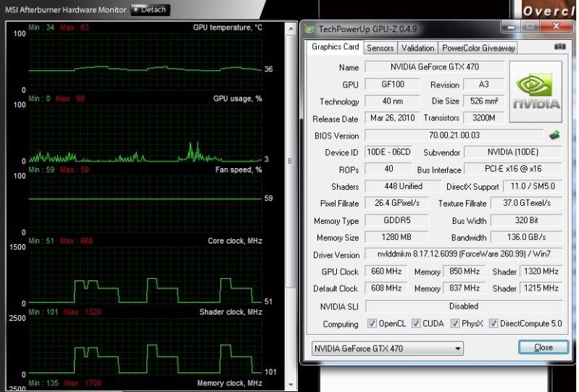The image size is (579, 392).
Task: Click the BIOS save chip icon
Action: point(554,135)
